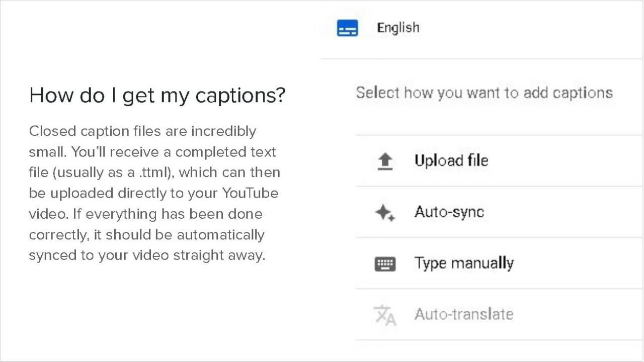Choose the Upload file option label
This screenshot has width=644, height=362.
451,160
